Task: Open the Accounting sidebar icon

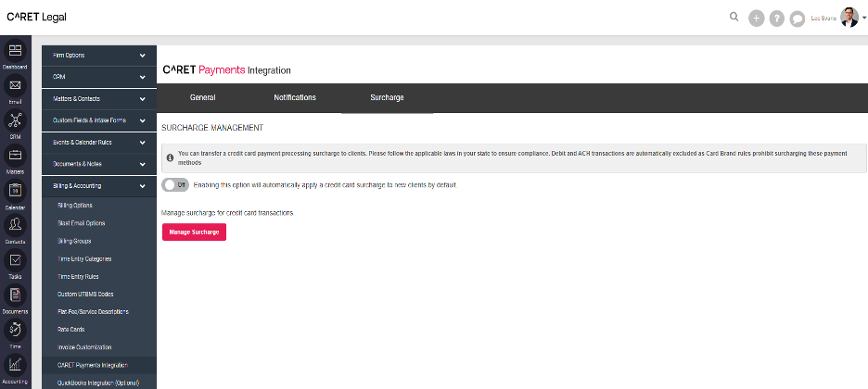Action: tap(15, 364)
